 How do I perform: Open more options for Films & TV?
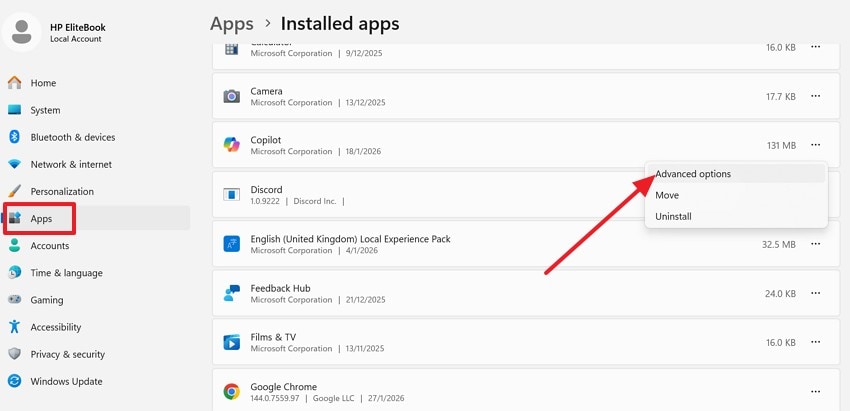815,342
